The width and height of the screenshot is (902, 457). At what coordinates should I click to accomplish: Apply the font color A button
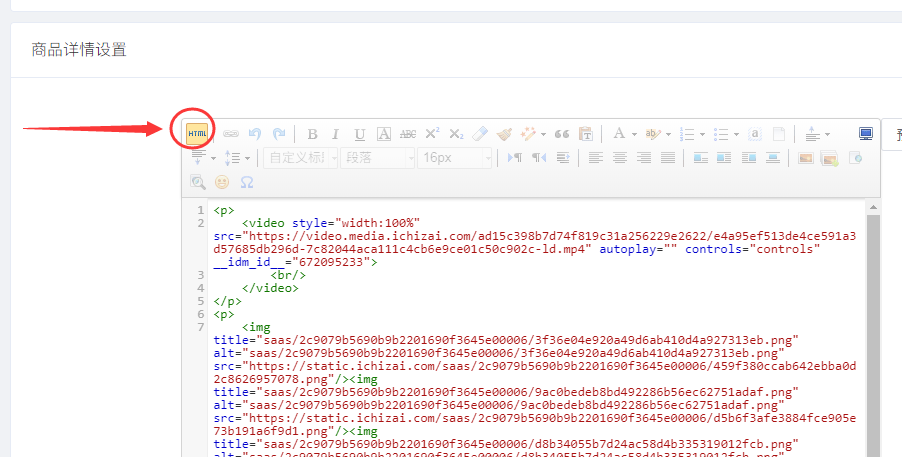click(619, 134)
